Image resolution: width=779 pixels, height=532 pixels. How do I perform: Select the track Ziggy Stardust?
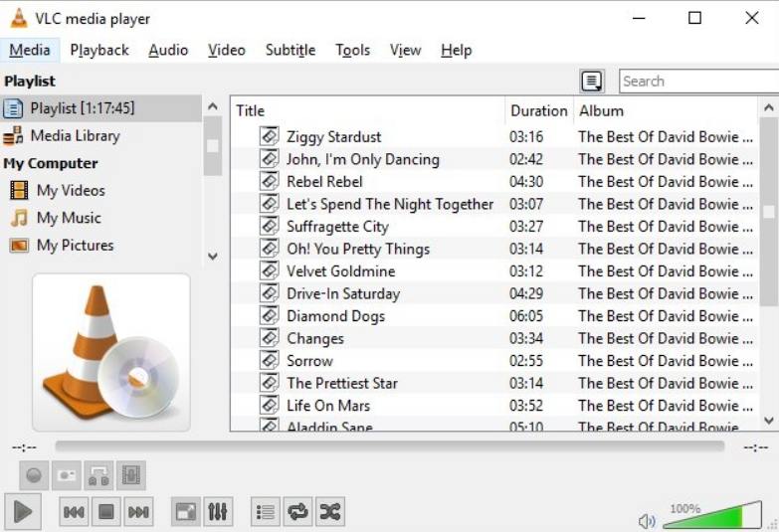[494, 136]
